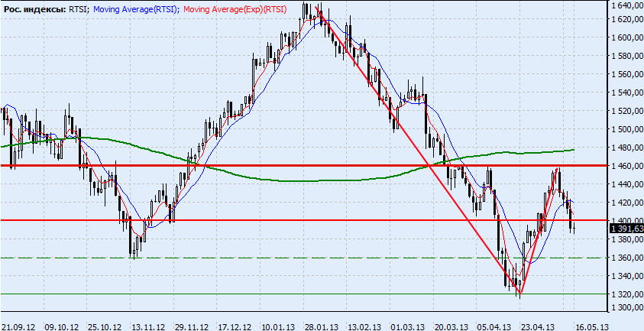Click the 1 380,00 price axis label
The height and width of the screenshot is (331, 644).
tap(627, 239)
